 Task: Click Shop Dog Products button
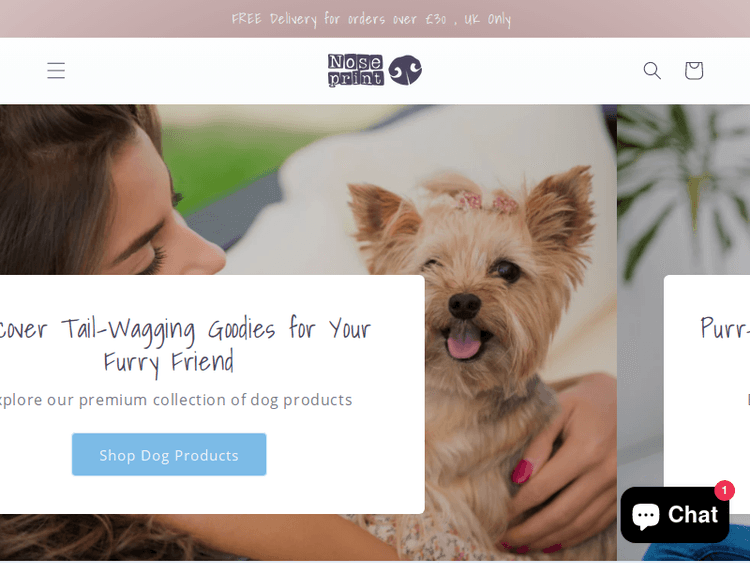point(169,454)
